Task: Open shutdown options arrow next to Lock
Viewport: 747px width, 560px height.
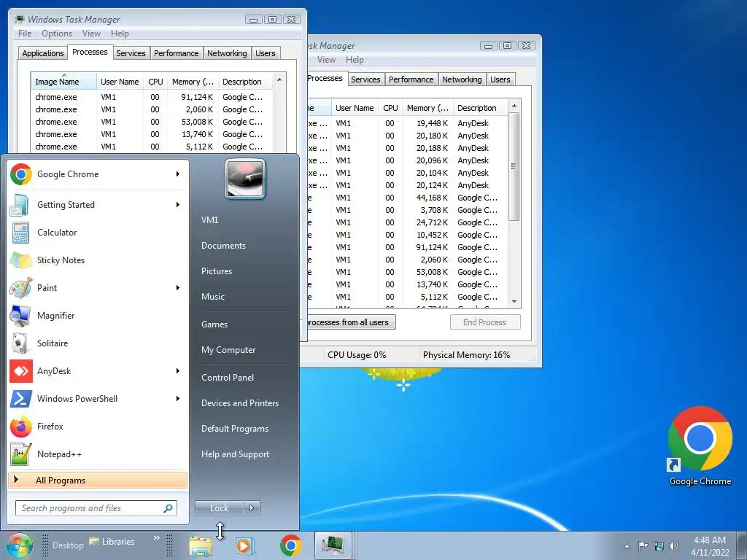Action: tap(252, 508)
